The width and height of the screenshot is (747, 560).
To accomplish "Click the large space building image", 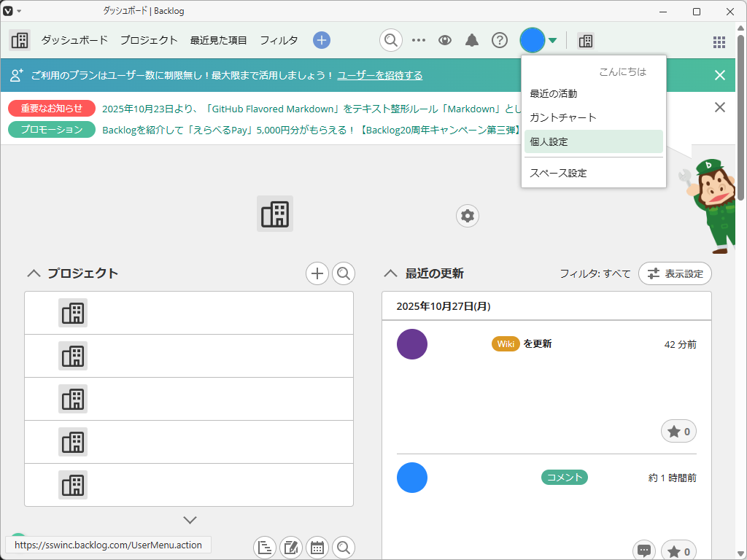I will [x=275, y=214].
